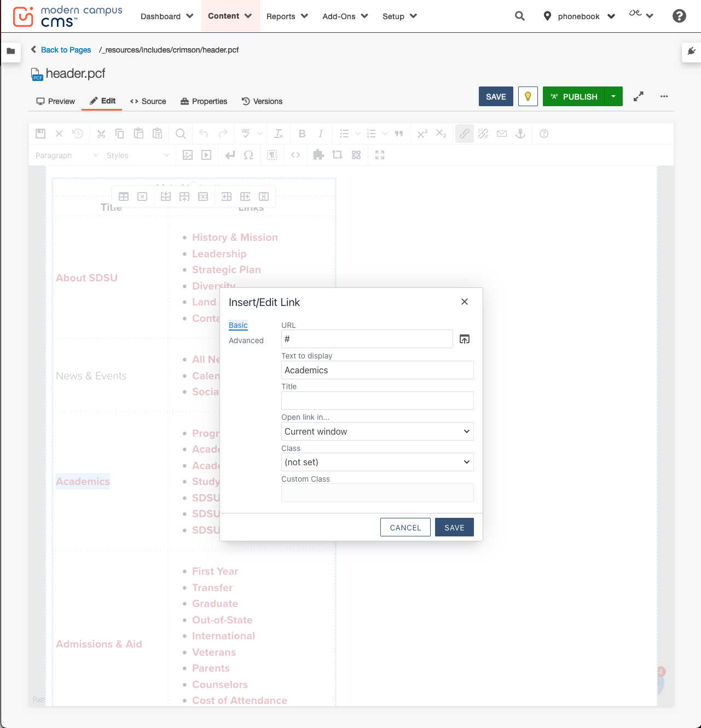
Task: Click the page SAVE button near Publish
Action: coord(496,96)
